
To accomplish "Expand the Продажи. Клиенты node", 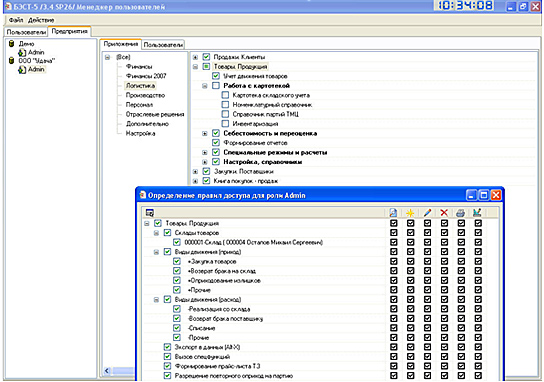I will tap(195, 57).
